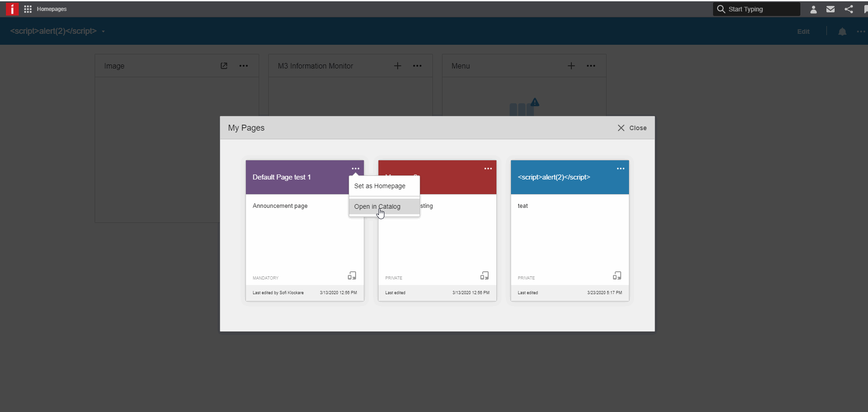The width and height of the screenshot is (868, 412).
Task: Click the Homepages label in top bar
Action: [52, 9]
